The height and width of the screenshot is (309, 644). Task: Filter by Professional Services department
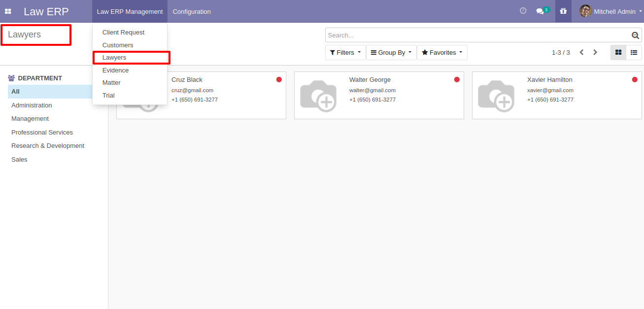[42, 132]
